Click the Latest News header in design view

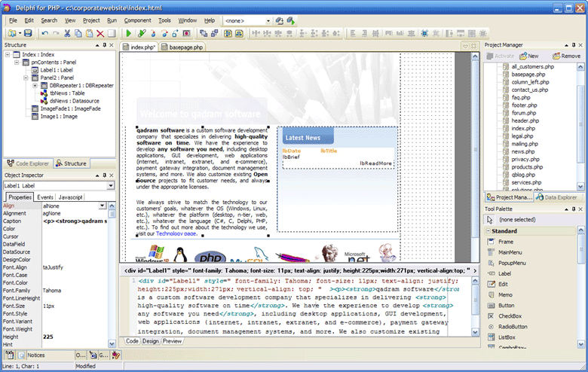click(308, 137)
